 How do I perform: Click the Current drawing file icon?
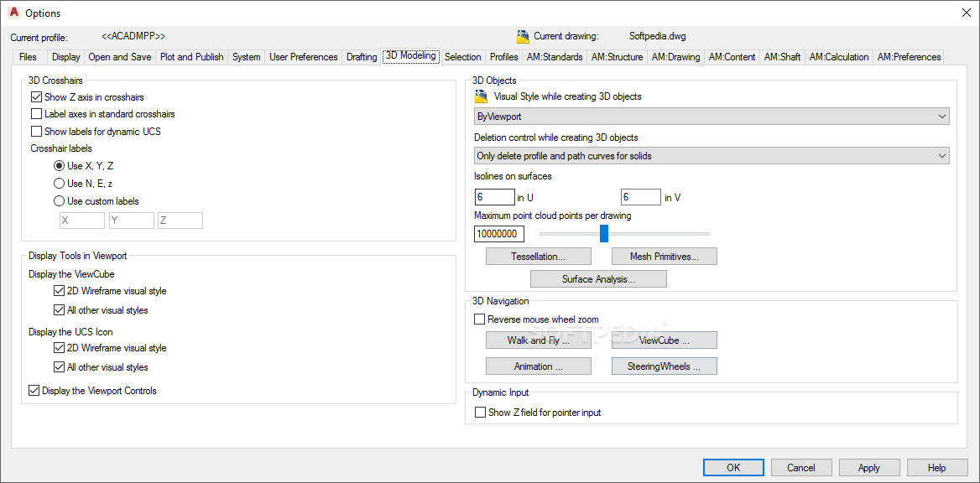(523, 36)
